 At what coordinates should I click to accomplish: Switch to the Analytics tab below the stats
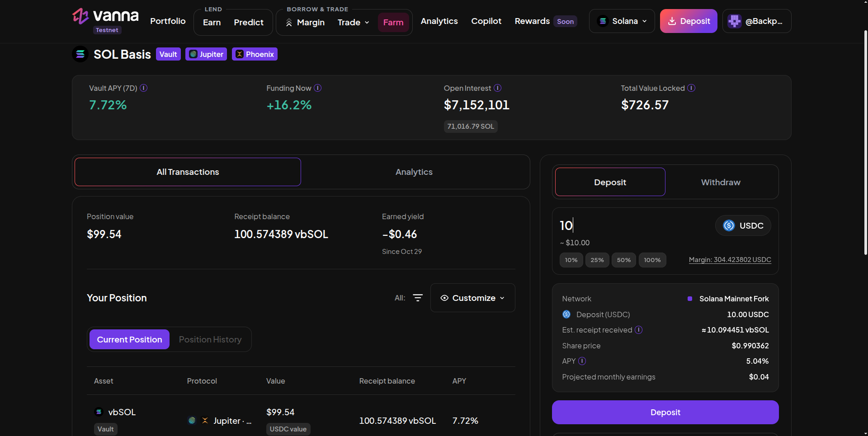(x=414, y=172)
